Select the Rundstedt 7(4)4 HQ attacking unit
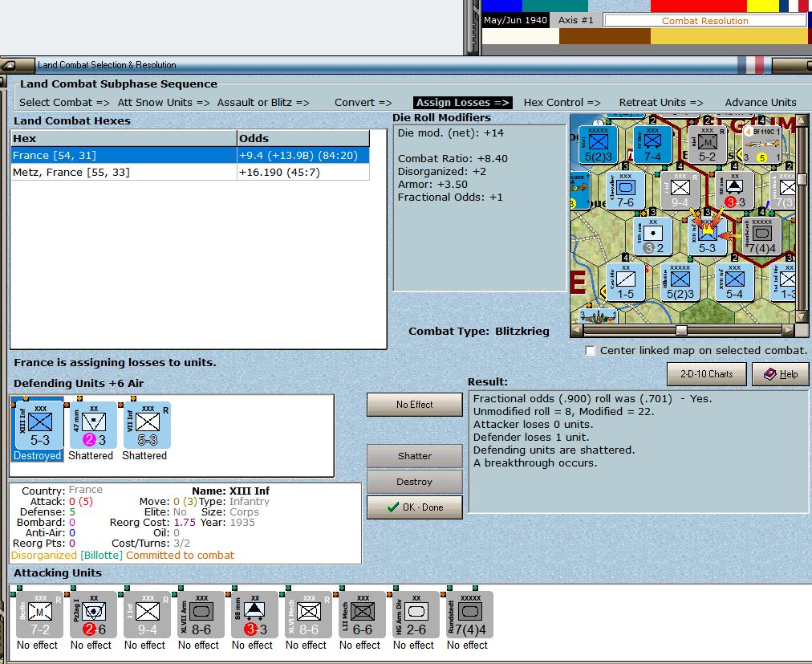Viewport: 812px width, 664px height. coord(469,615)
